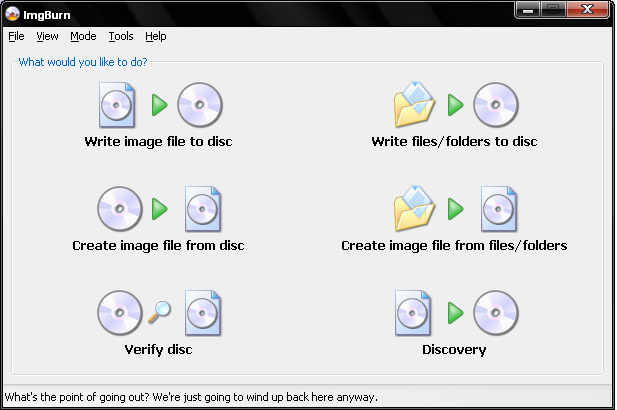Click ImgBurn logo icon in title bar
The image size is (617, 410).
click(13, 14)
